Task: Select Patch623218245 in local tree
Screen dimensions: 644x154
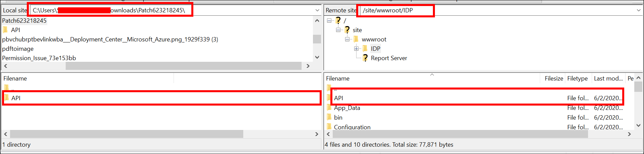Action: pyautogui.click(x=24, y=21)
